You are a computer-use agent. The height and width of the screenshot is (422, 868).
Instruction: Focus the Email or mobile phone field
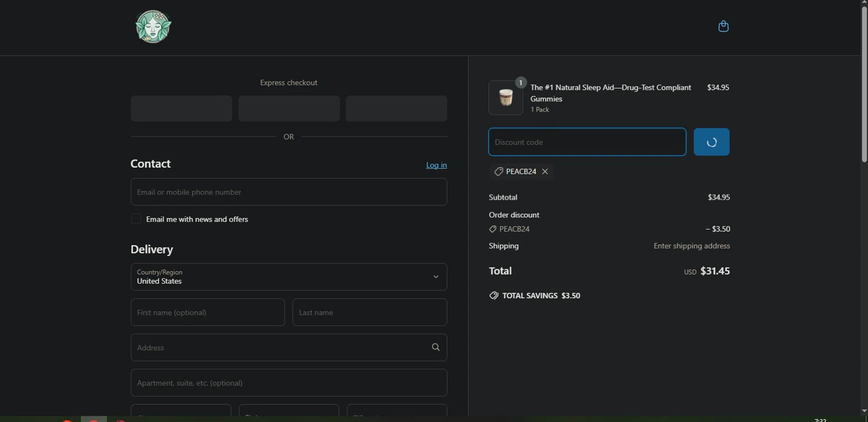coord(289,192)
